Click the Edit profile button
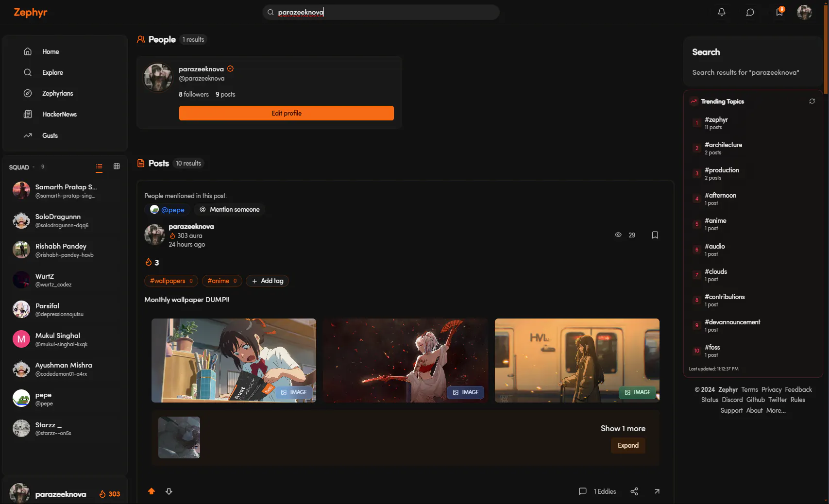Viewport: 829px width, 504px height. tap(287, 113)
